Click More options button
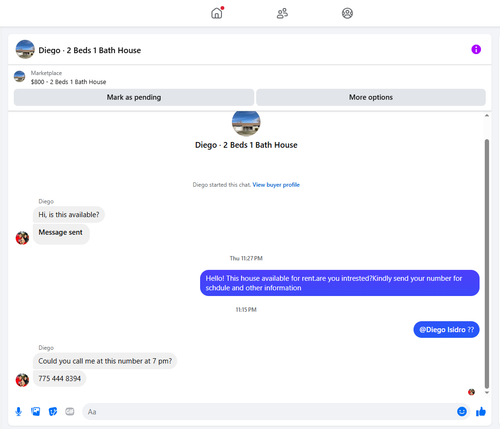Image resolution: width=500 pixels, height=429 pixels. click(371, 97)
